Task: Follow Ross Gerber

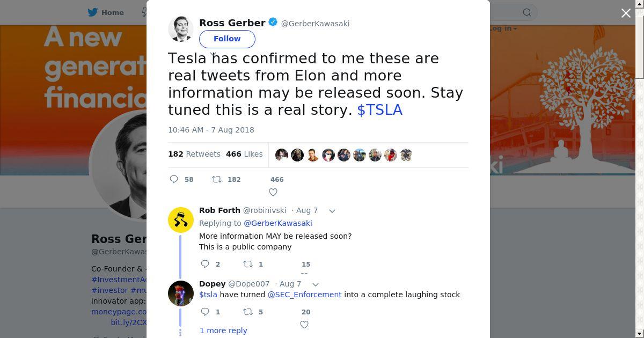Action: tap(227, 39)
